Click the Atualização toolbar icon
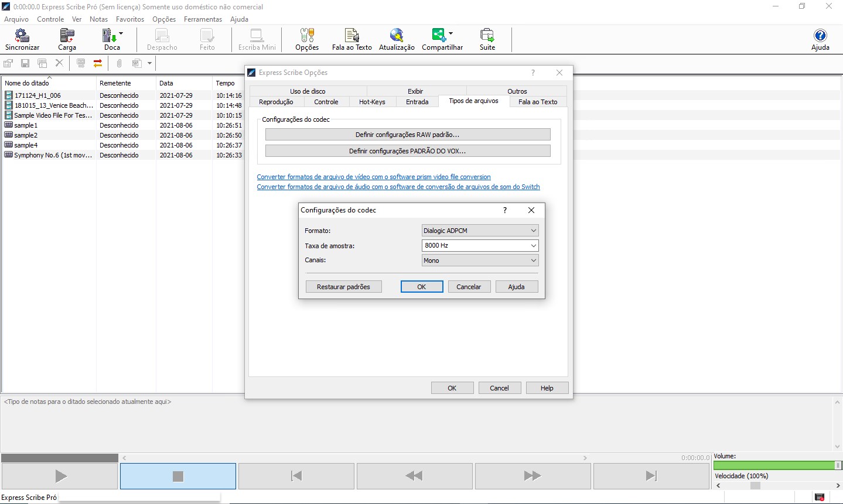 pos(397,39)
